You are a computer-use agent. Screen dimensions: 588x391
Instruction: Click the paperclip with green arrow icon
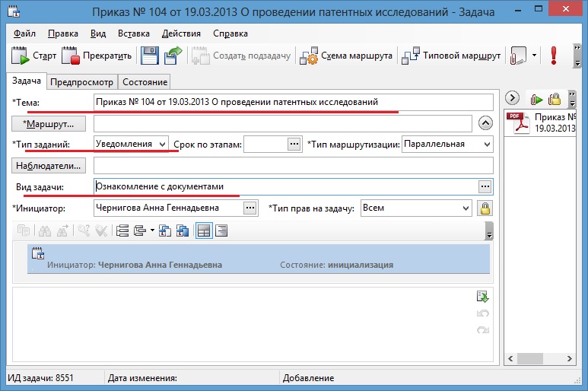pyautogui.click(x=537, y=98)
